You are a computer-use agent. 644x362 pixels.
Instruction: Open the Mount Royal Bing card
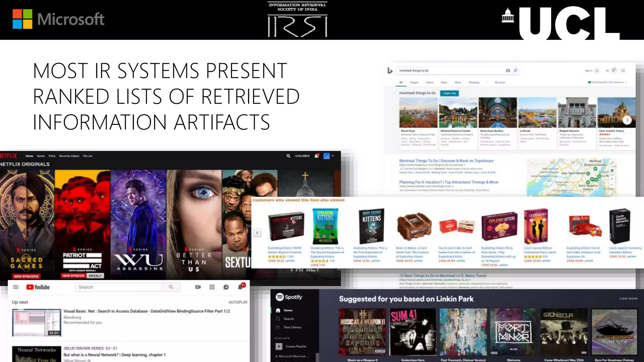pyautogui.click(x=418, y=123)
